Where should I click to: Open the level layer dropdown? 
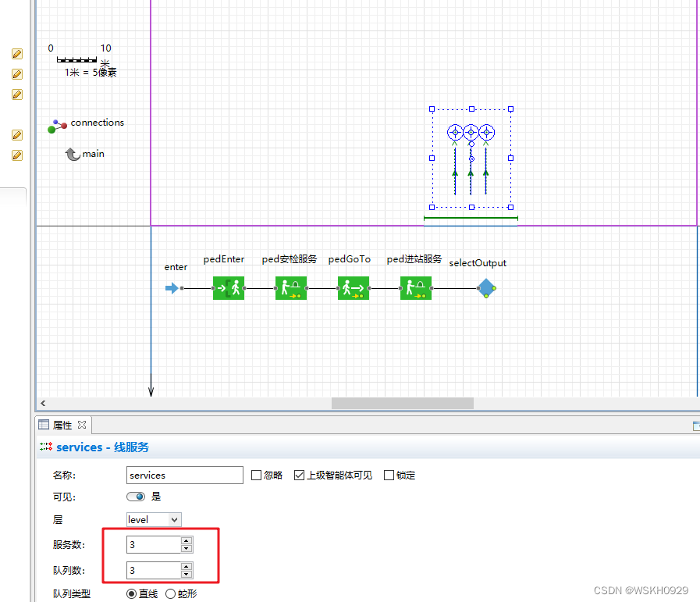[154, 519]
